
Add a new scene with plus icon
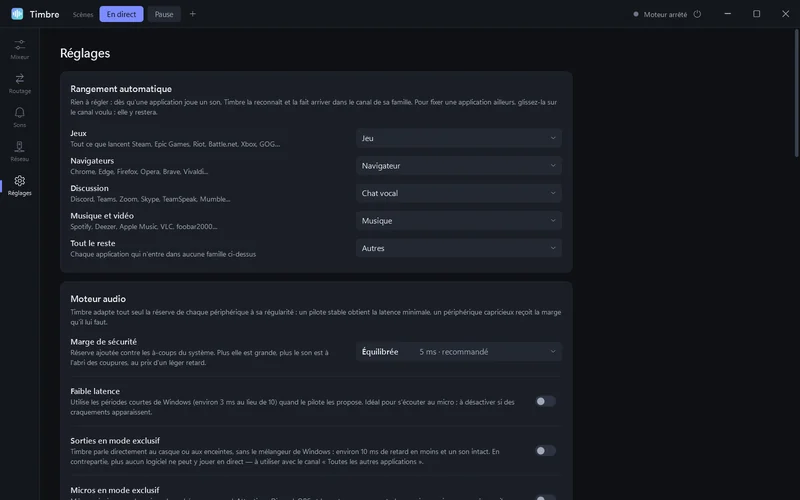click(x=192, y=14)
